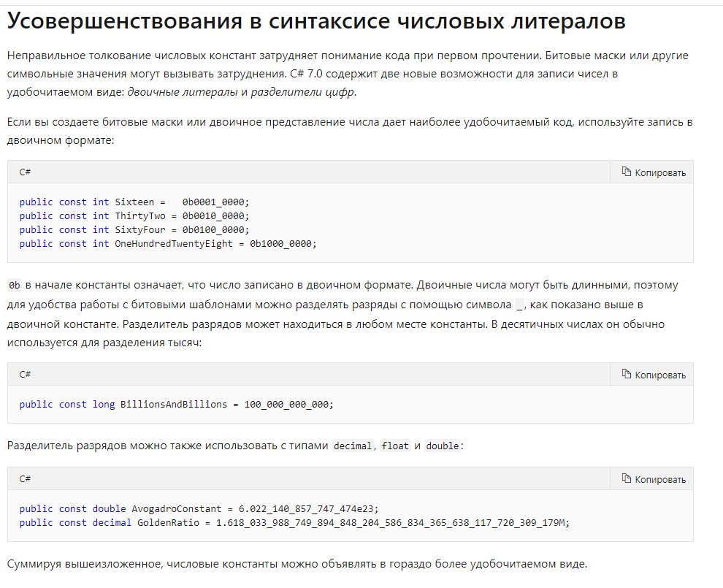Click the inline code '0b' starting the paragraph
This screenshot has height=588, width=723.
point(15,286)
